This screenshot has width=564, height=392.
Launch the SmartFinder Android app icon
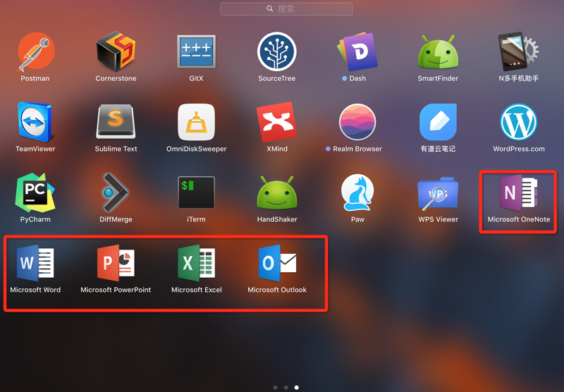tap(438, 51)
